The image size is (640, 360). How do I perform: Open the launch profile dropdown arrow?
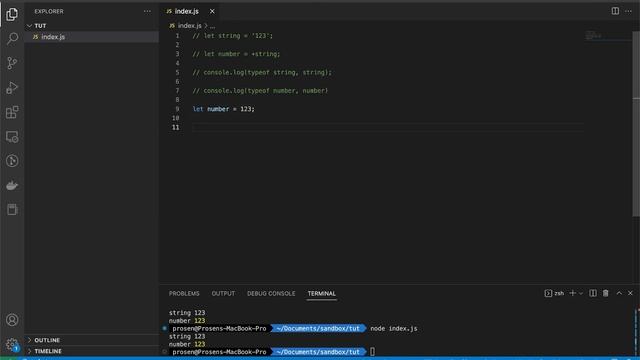coord(581,293)
